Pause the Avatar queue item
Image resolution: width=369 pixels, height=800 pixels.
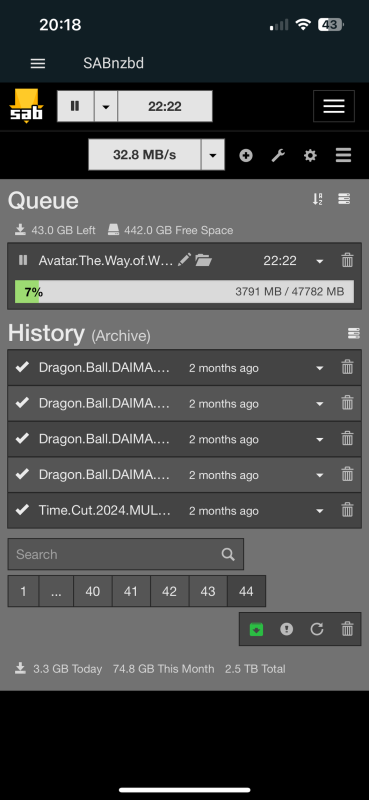(x=23, y=260)
